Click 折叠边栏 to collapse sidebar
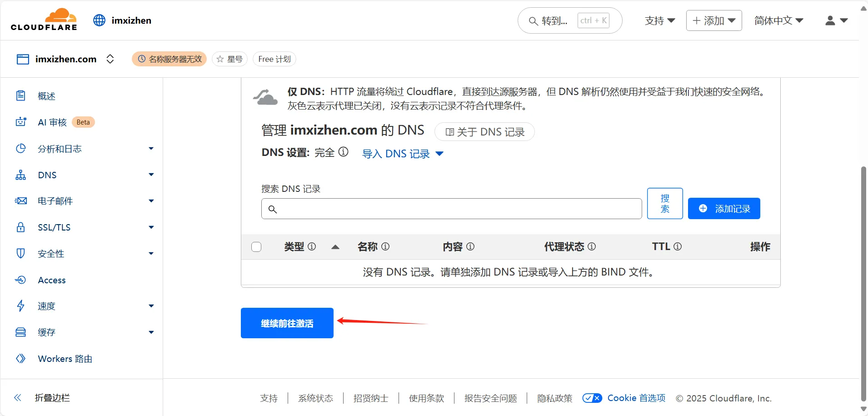The height and width of the screenshot is (416, 868). (x=52, y=398)
